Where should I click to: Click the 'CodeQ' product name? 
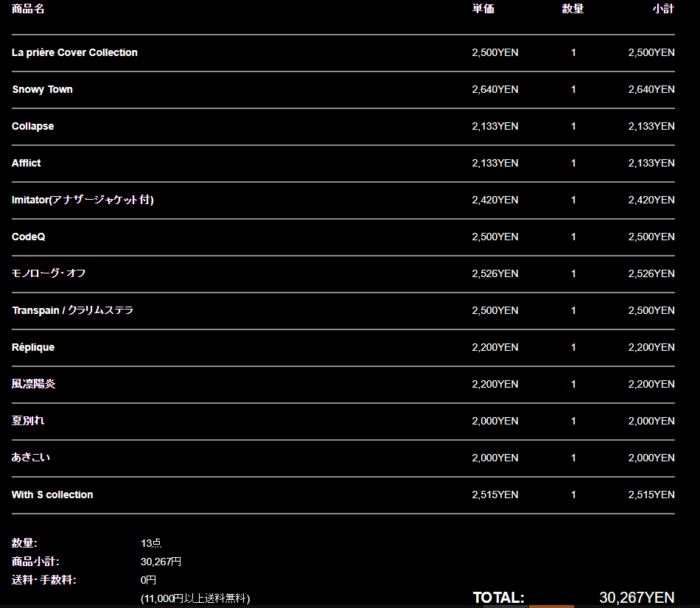[28, 237]
